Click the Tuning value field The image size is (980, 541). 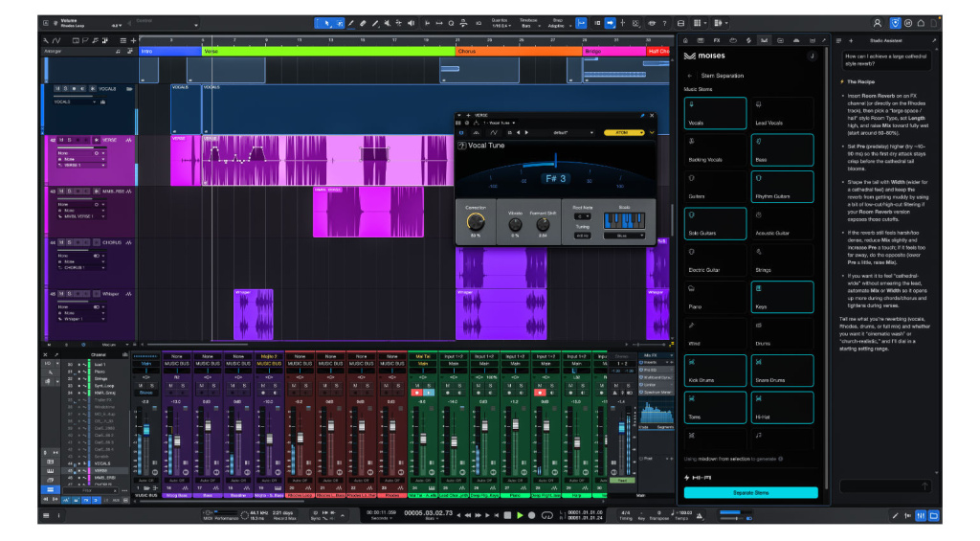pyautogui.click(x=582, y=236)
